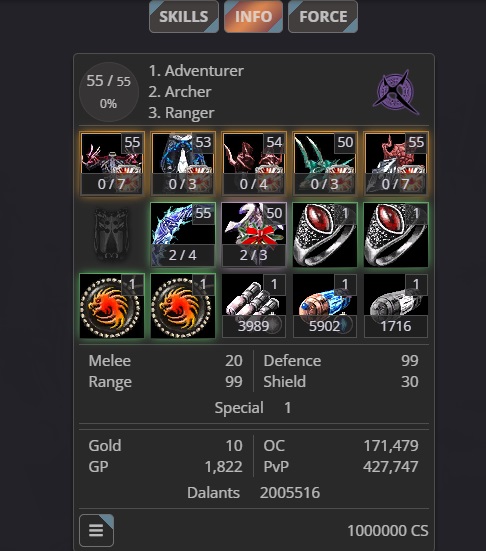Open the hamburger menu button

point(96,530)
